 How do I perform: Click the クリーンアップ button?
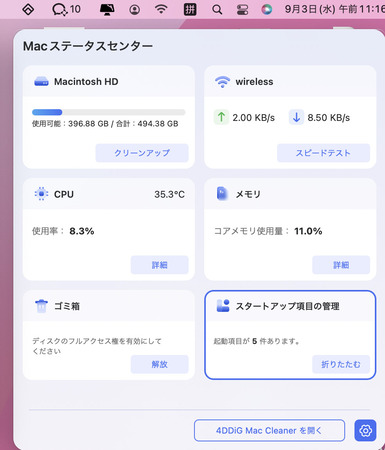[142, 153]
